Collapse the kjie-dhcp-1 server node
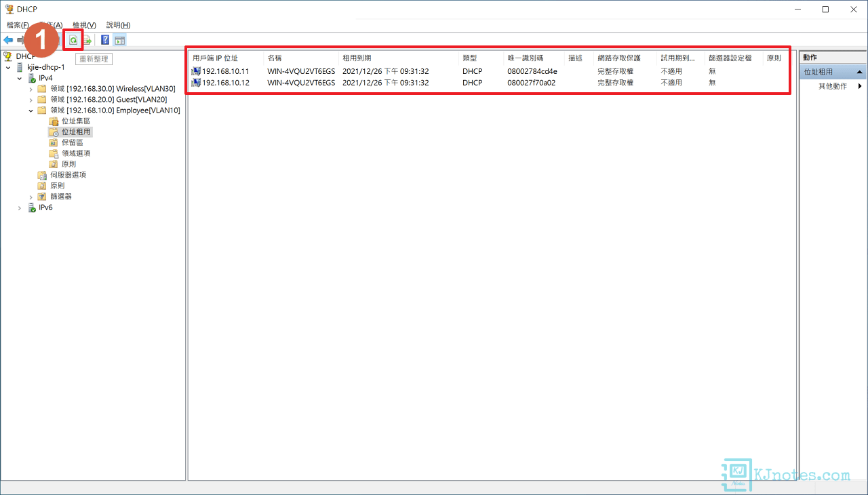The height and width of the screenshot is (495, 868). tap(8, 67)
